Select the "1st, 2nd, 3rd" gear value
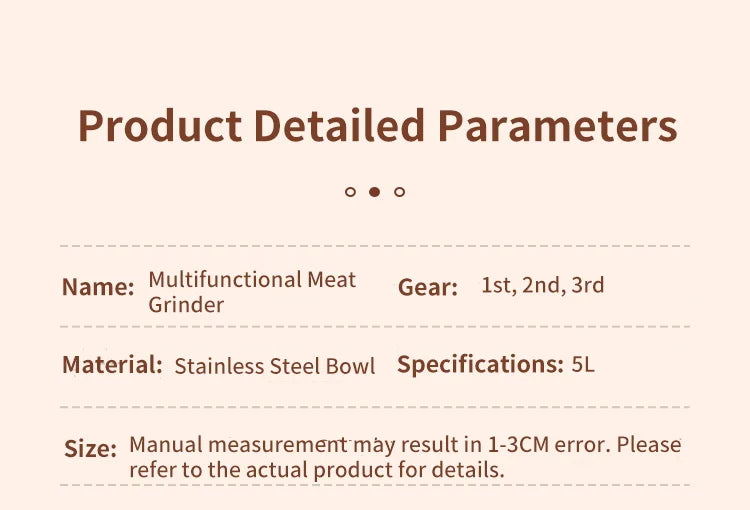The width and height of the screenshot is (750, 510). [542, 285]
